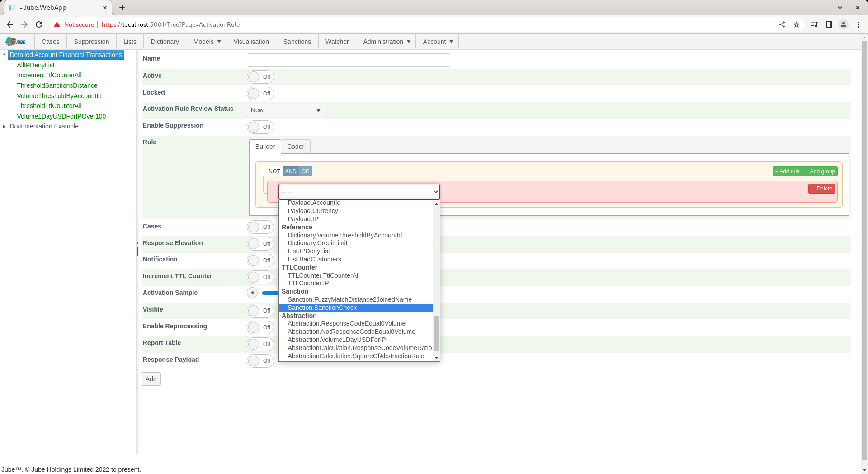The height and width of the screenshot is (474, 868).
Task: Toggle the Response Elevation switch
Action: pos(260,244)
